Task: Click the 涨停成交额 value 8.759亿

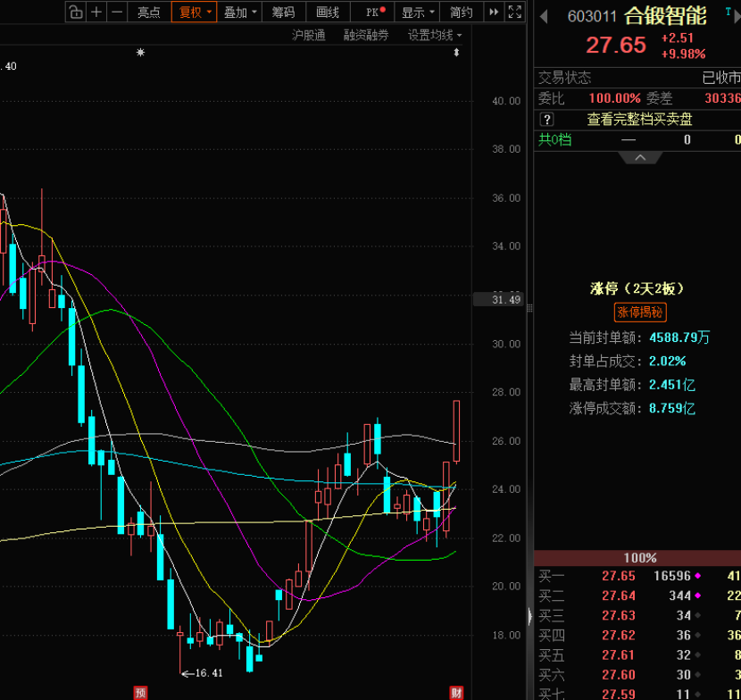Action: (671, 408)
